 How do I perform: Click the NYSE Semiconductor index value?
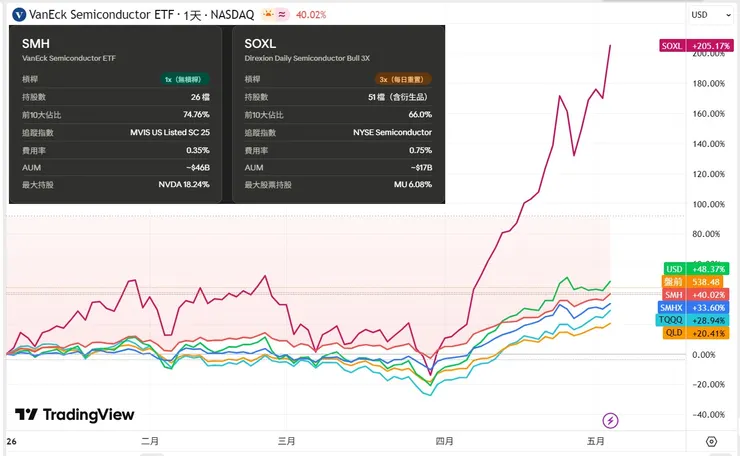392,132
